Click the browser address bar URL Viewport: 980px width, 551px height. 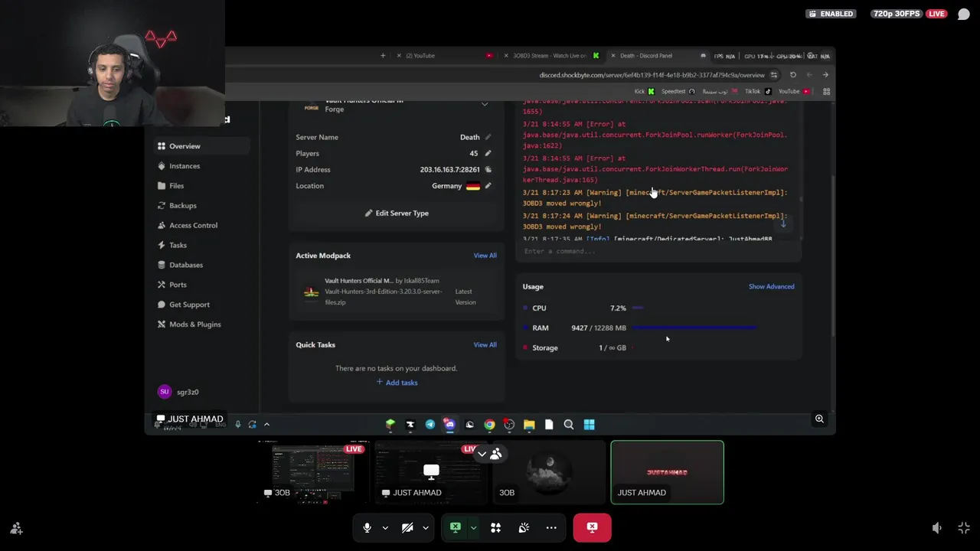[x=652, y=75]
